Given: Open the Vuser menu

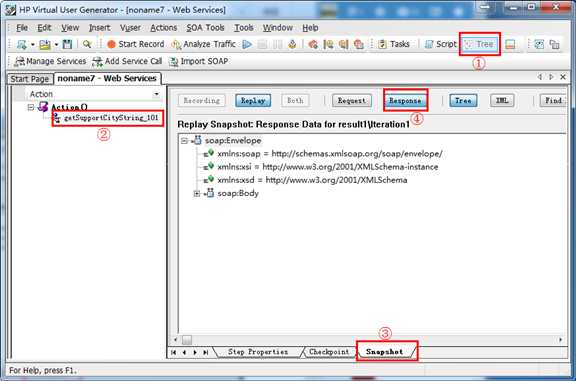Looking at the screenshot, I should tap(130, 28).
